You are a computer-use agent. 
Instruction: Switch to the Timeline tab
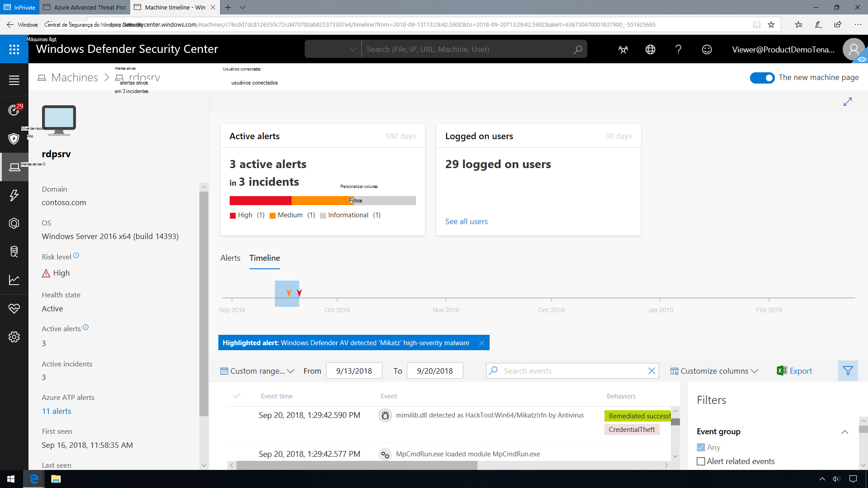(x=264, y=258)
